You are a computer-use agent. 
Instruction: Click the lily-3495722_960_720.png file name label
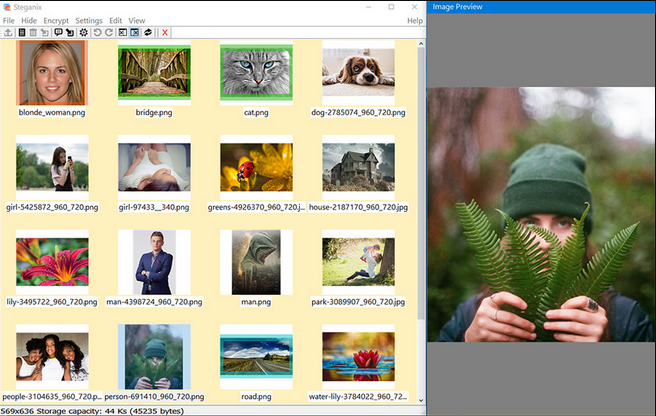pos(52,302)
